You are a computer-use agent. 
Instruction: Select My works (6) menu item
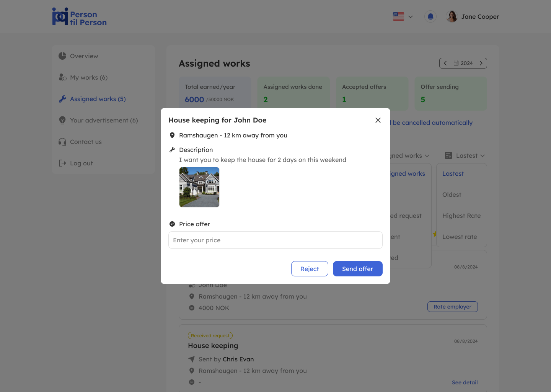tap(88, 78)
